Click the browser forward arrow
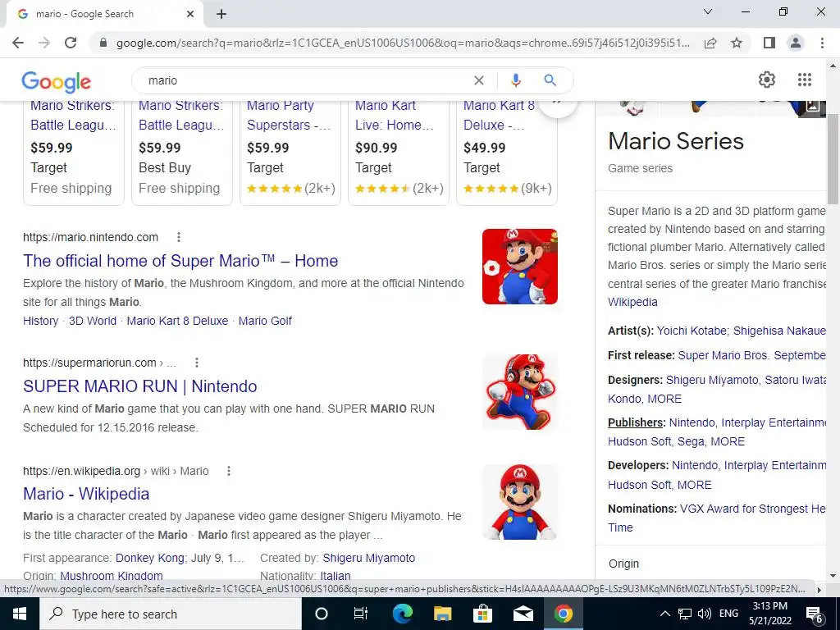Screen dimensions: 840x630 (44, 43)
